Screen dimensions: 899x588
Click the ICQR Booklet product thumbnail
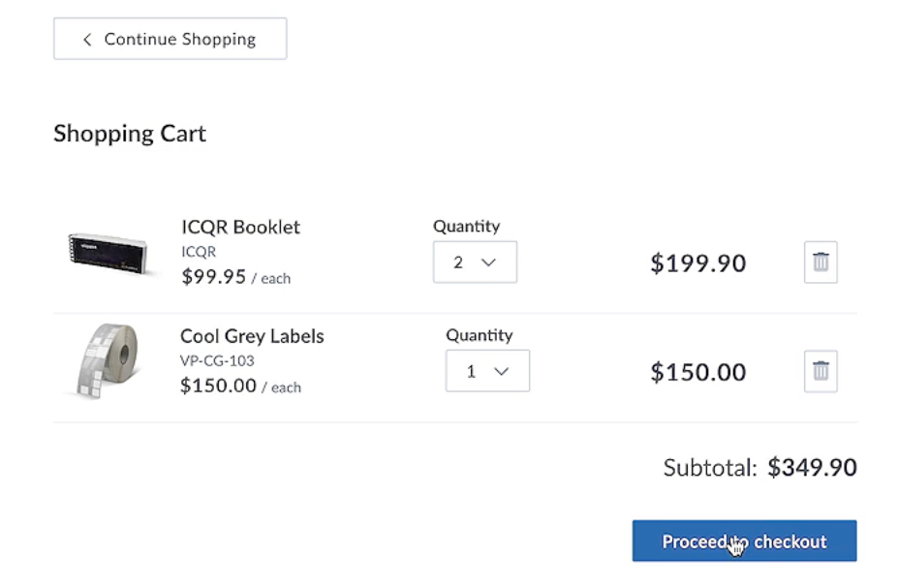tap(109, 254)
